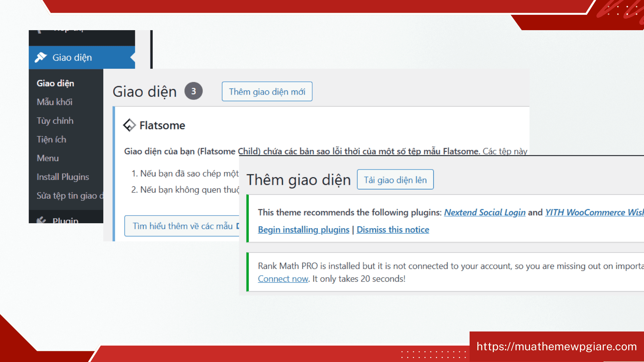Open the YITH WooCommerce Wishlist link
The height and width of the screenshot is (362, 644).
coord(594,213)
